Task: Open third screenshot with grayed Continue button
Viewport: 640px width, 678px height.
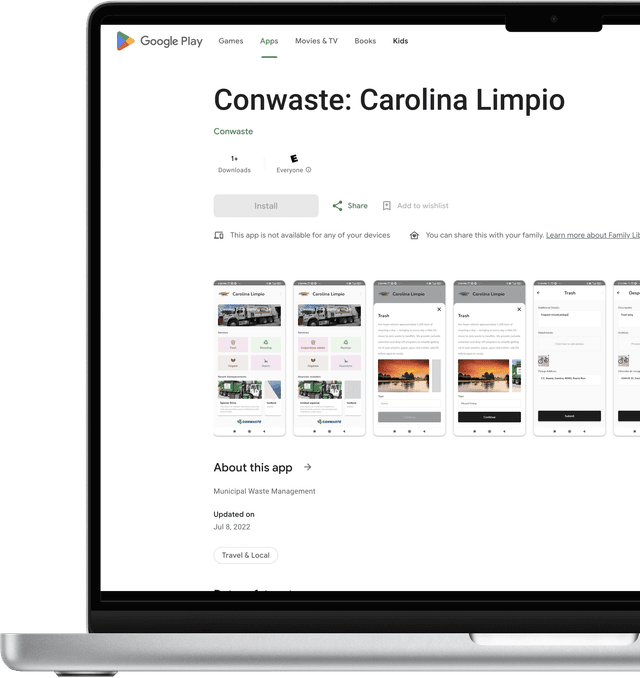Action: point(409,358)
